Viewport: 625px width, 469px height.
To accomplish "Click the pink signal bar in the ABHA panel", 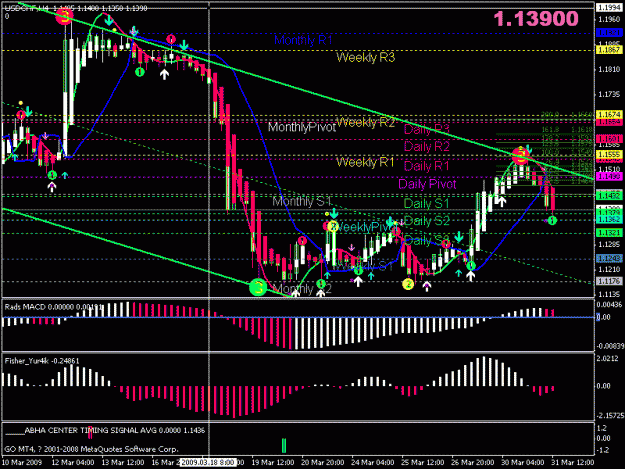I will tap(90, 432).
